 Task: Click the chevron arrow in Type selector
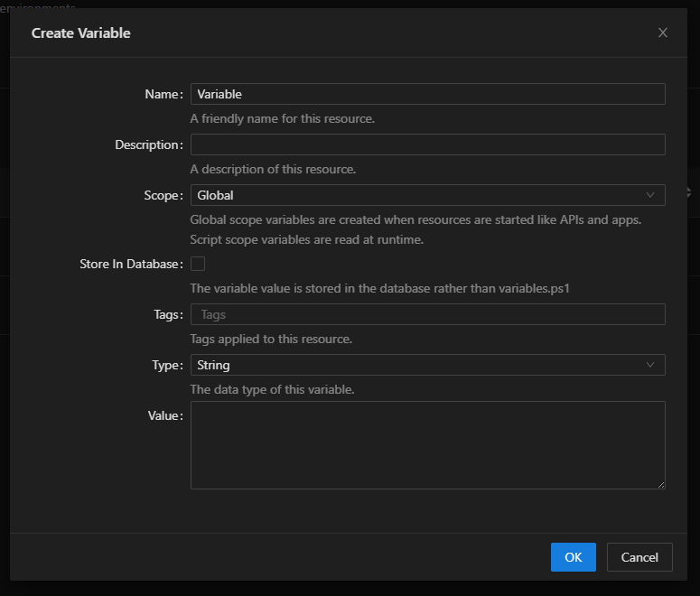tap(650, 365)
